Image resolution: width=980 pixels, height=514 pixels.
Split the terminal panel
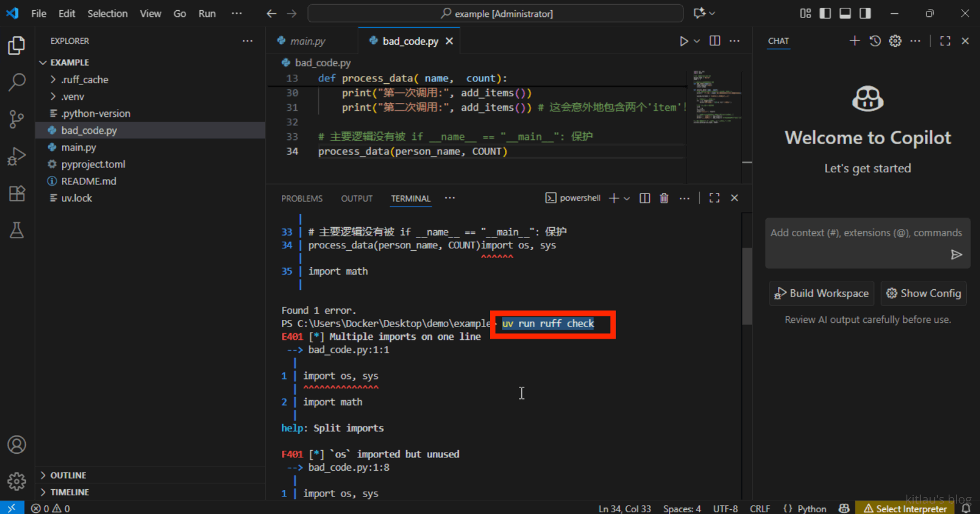[644, 198]
